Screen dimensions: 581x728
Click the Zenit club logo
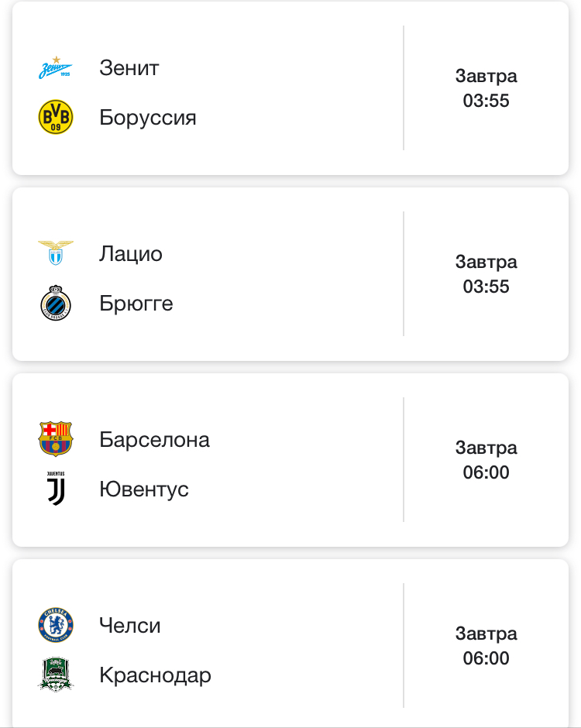[x=56, y=68]
